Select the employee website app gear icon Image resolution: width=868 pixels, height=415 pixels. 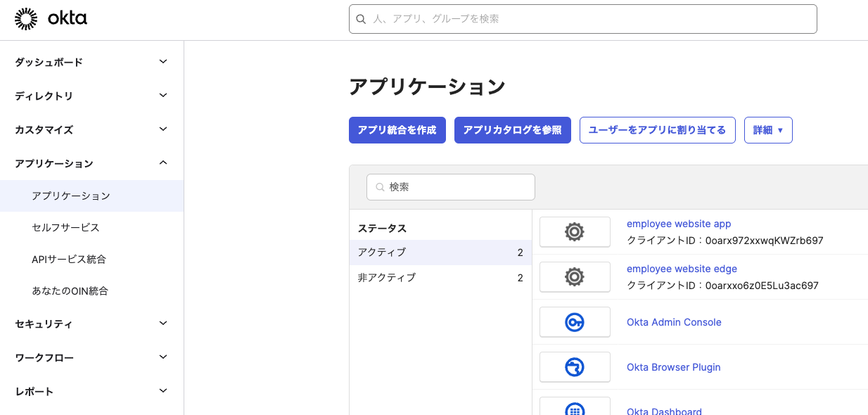[x=575, y=231]
